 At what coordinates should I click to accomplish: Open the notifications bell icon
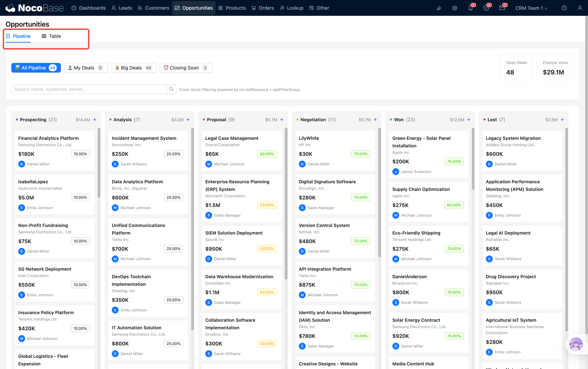pos(470,8)
